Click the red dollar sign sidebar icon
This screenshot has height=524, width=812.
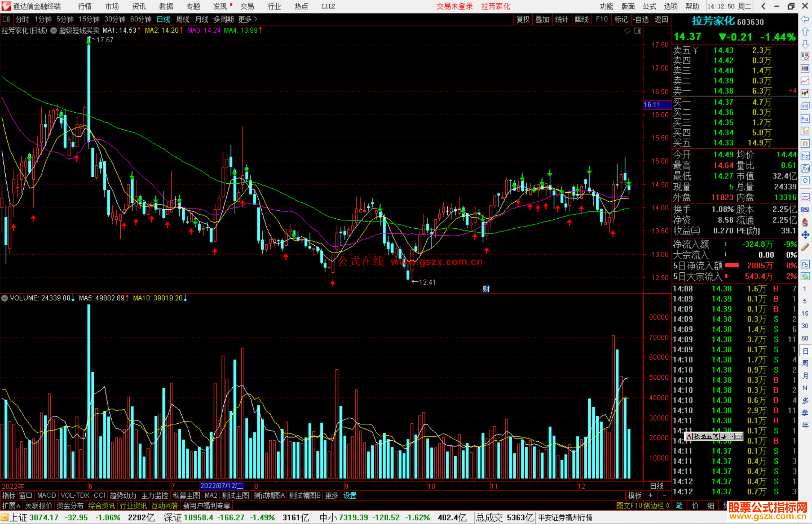[x=805, y=222]
